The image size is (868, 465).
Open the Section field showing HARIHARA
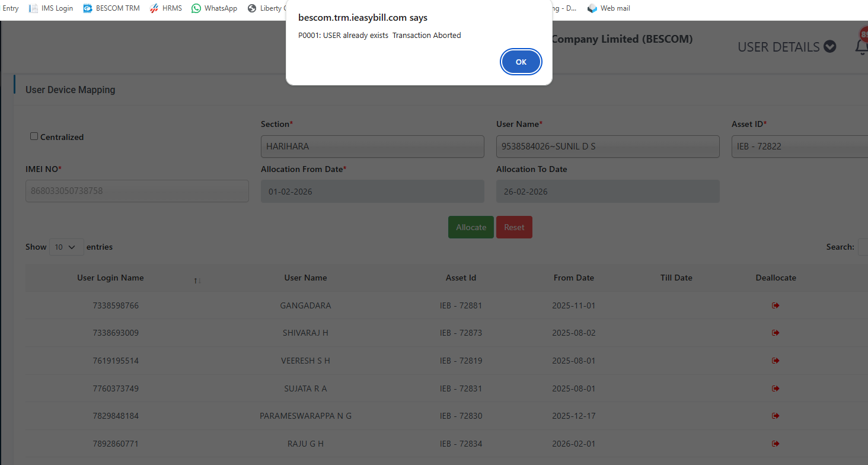(x=372, y=146)
